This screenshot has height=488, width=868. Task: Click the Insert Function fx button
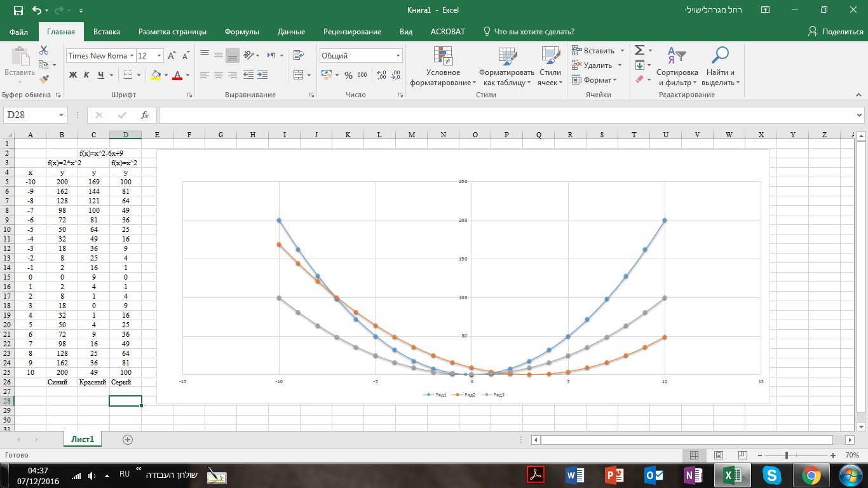(145, 115)
